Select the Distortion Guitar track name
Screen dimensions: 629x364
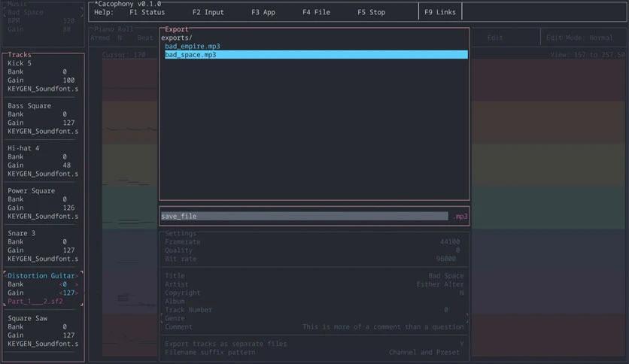pyautogui.click(x=41, y=276)
